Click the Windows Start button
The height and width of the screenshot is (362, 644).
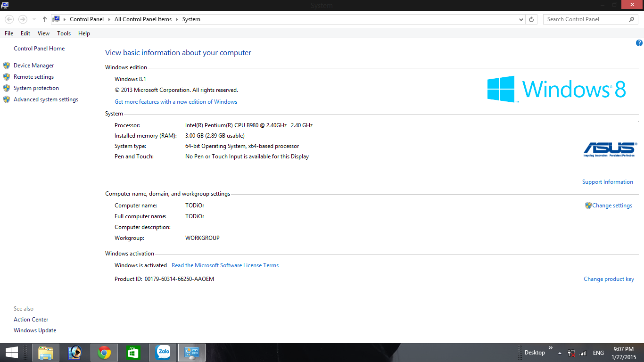pyautogui.click(x=11, y=353)
